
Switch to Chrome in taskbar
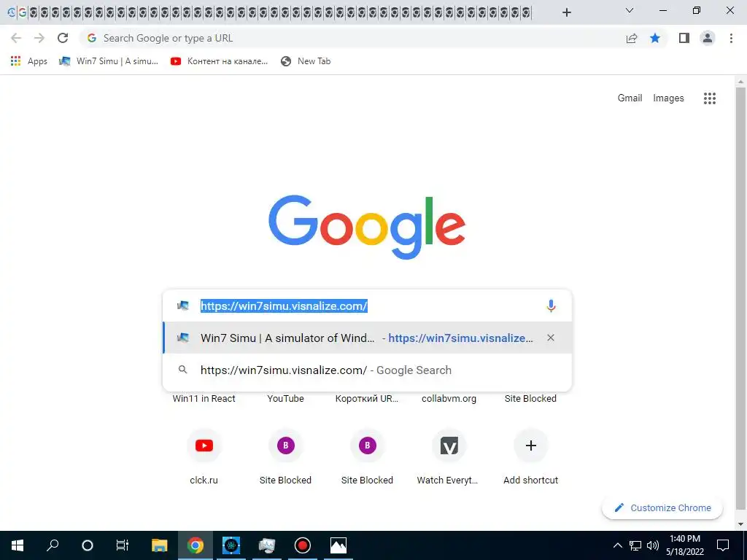pos(195,545)
